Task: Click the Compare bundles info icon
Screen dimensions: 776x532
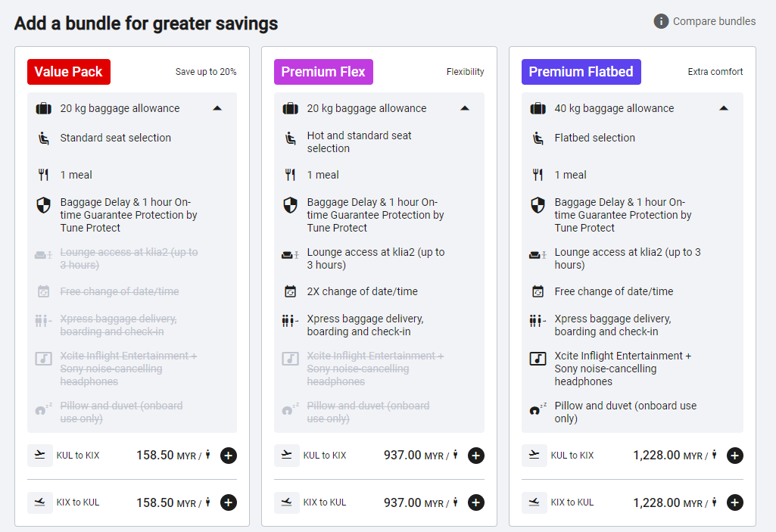Action: tap(661, 21)
